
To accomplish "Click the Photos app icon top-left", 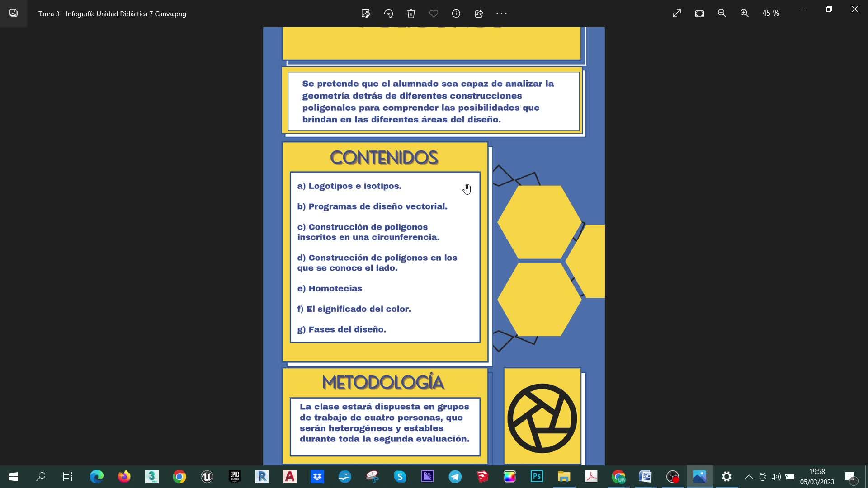I will click(x=14, y=14).
